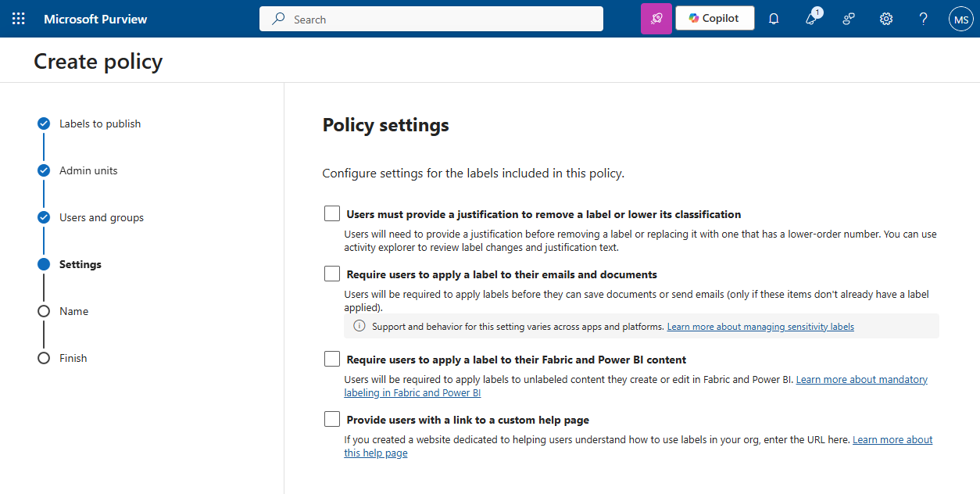Open the MS account avatar menu
The width and height of the screenshot is (980, 494).
pyautogui.click(x=960, y=18)
